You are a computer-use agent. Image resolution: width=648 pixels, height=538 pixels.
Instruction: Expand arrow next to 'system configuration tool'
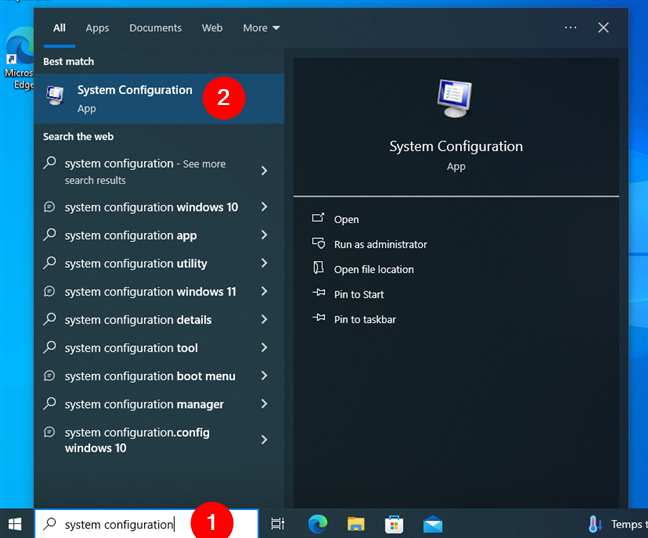click(264, 348)
